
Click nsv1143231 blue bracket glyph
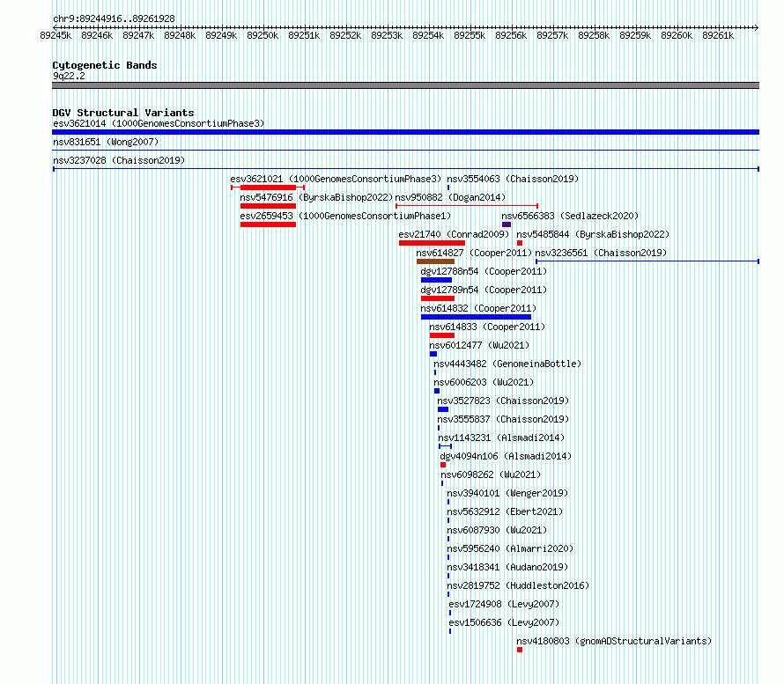pos(446,446)
